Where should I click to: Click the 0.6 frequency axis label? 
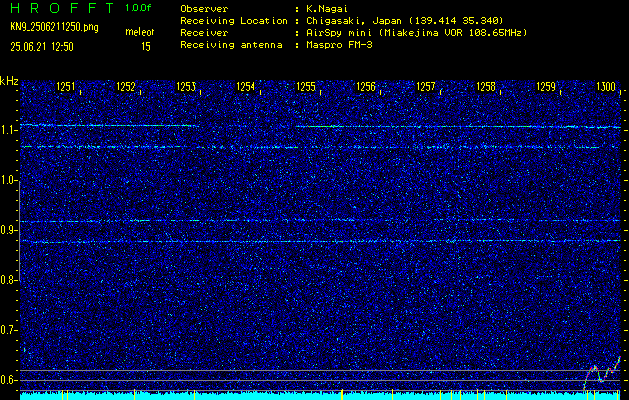8,380
